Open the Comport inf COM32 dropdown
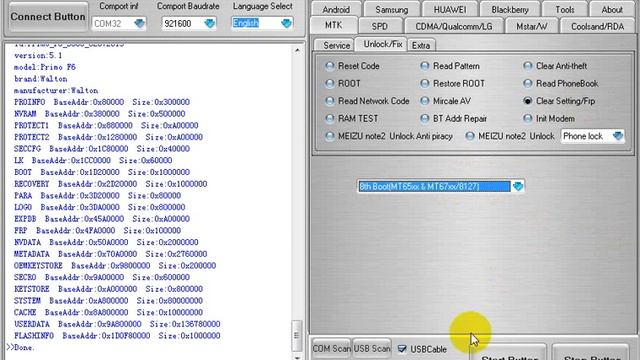The height and width of the screenshot is (360, 640). 140,23
